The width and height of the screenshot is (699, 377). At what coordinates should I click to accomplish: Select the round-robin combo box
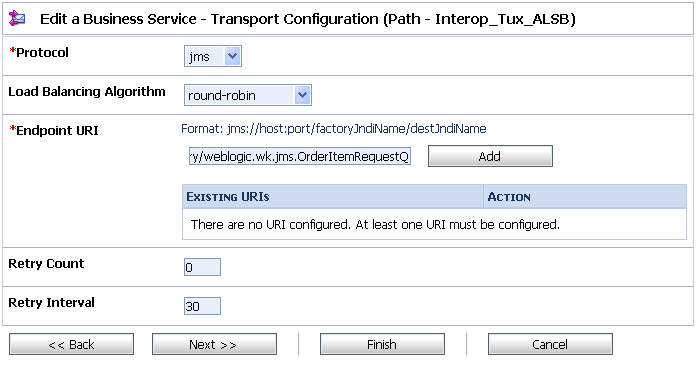(x=247, y=95)
